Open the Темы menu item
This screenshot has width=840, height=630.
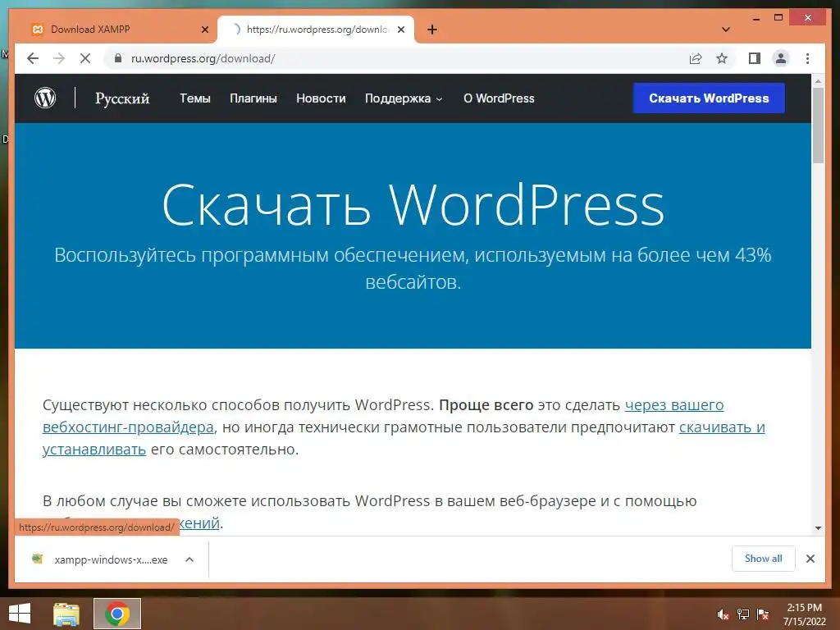click(x=195, y=98)
